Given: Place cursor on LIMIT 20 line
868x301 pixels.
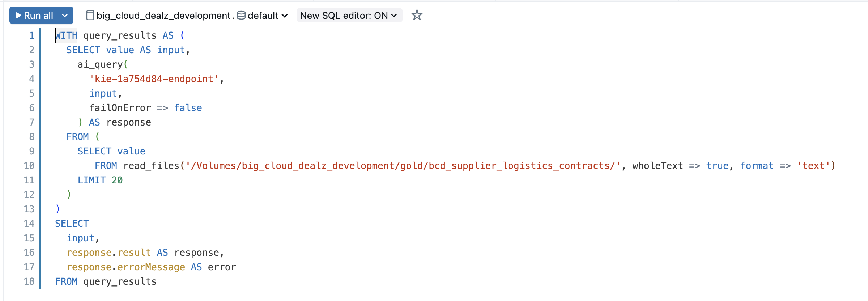Looking at the screenshot, I should click(x=100, y=180).
